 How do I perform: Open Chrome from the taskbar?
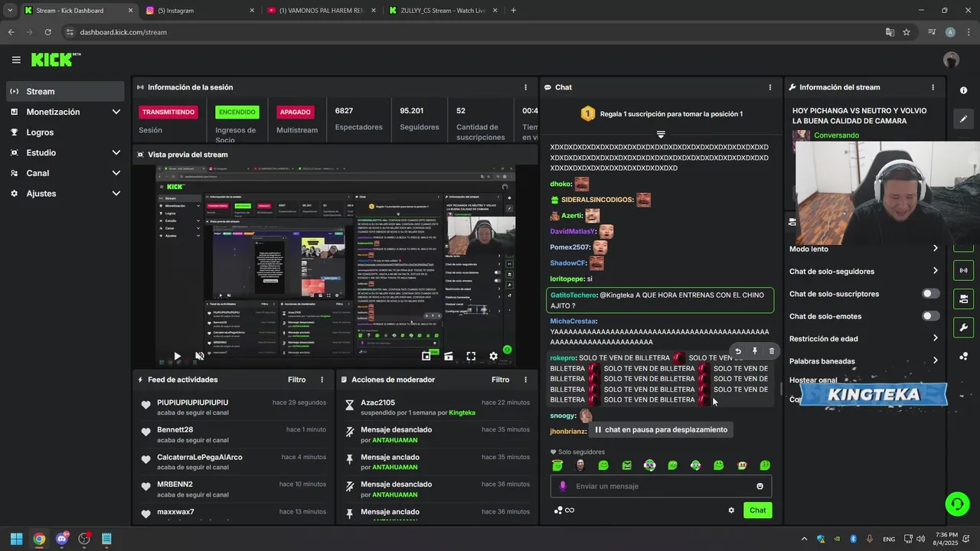point(39,539)
